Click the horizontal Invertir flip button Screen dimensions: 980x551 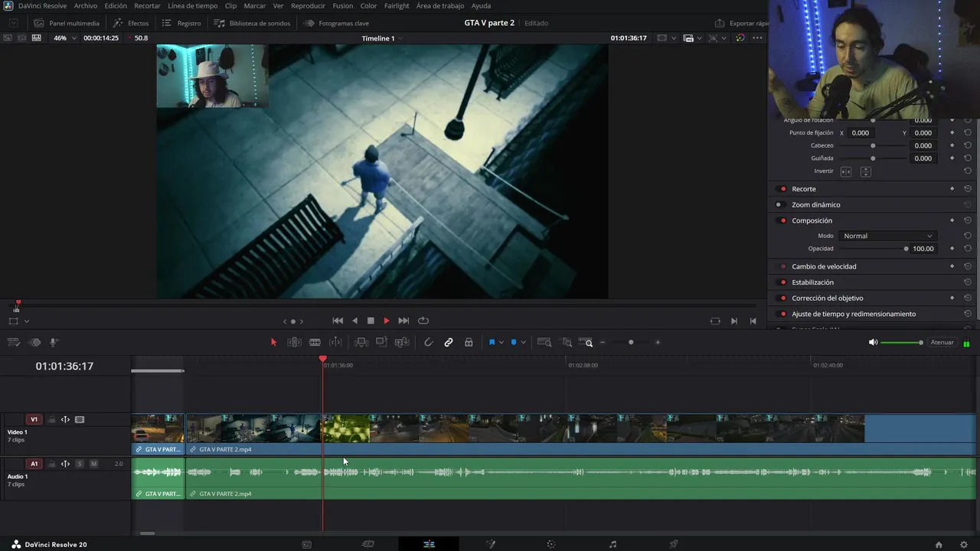[x=846, y=171]
